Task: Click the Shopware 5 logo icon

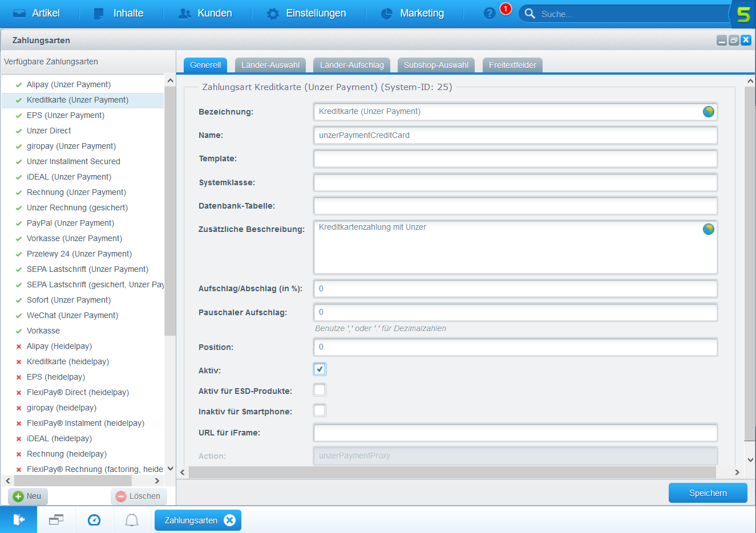Action: pyautogui.click(x=743, y=14)
